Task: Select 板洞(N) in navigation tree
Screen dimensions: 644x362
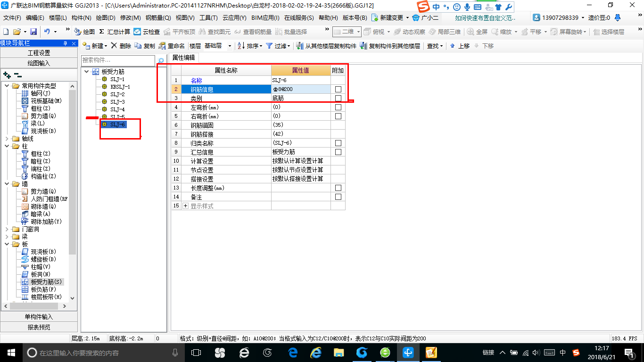Action: pos(36,274)
